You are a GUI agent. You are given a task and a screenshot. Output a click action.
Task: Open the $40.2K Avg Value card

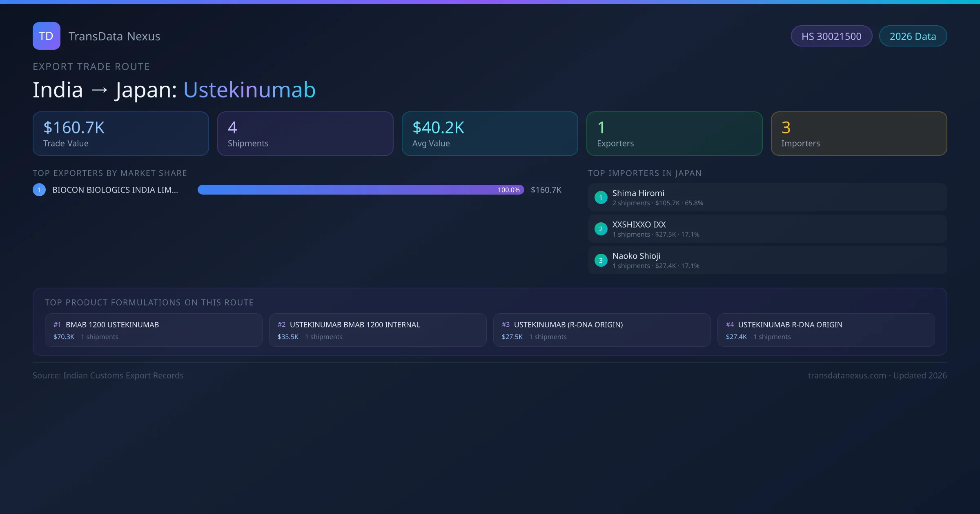(490, 134)
